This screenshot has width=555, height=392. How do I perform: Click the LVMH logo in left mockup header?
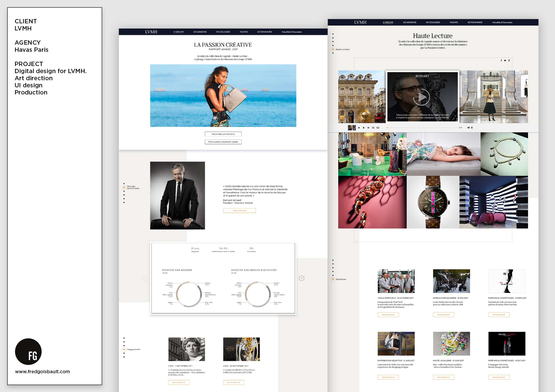tap(151, 32)
